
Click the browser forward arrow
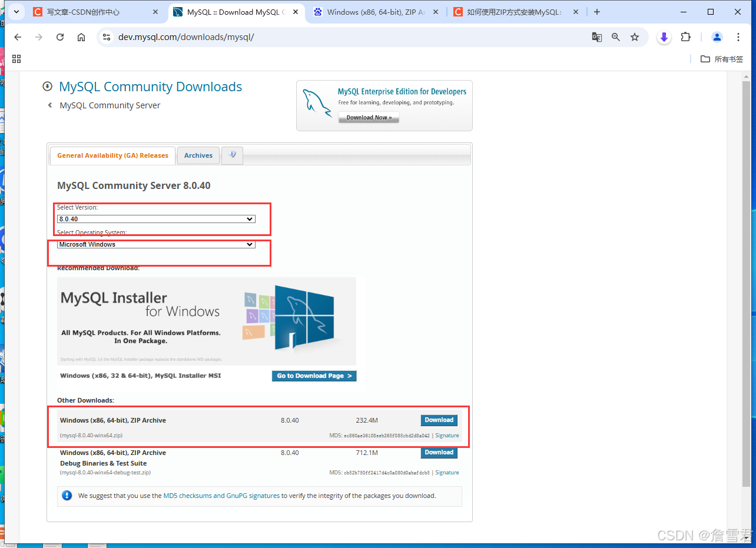[x=39, y=37]
